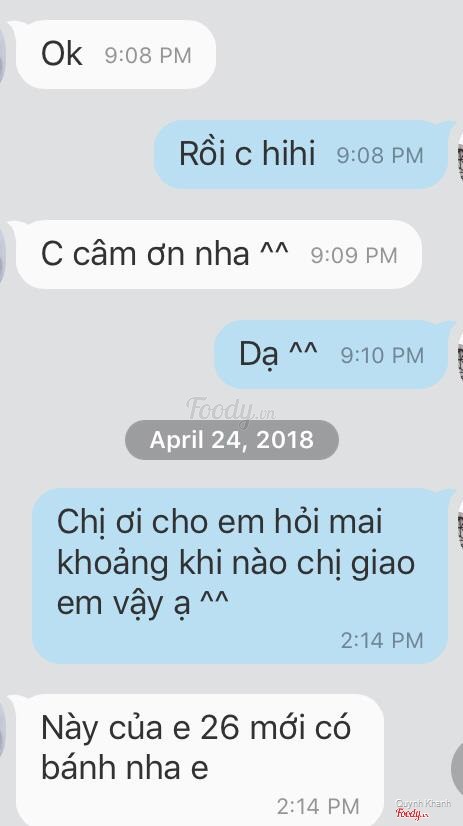Click 2:14 PM timestamp in blue bubble
The height and width of the screenshot is (826, 463).
382,641
